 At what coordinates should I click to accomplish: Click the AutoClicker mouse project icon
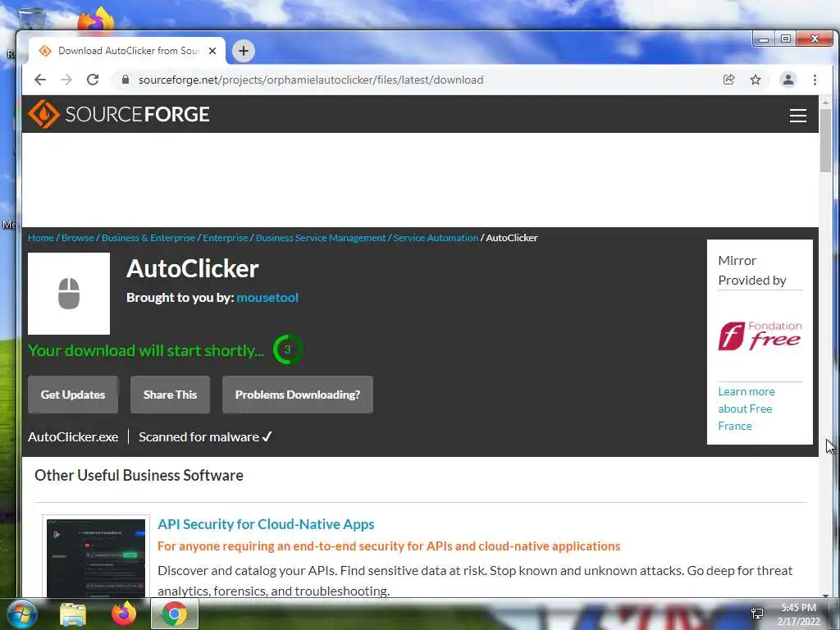(x=69, y=294)
